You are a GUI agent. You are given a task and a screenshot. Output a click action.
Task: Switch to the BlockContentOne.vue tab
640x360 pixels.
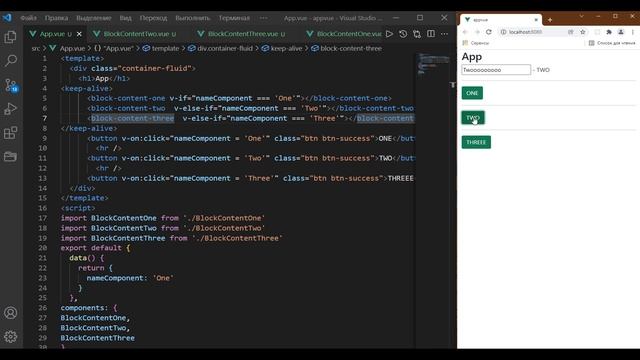[x=344, y=34]
